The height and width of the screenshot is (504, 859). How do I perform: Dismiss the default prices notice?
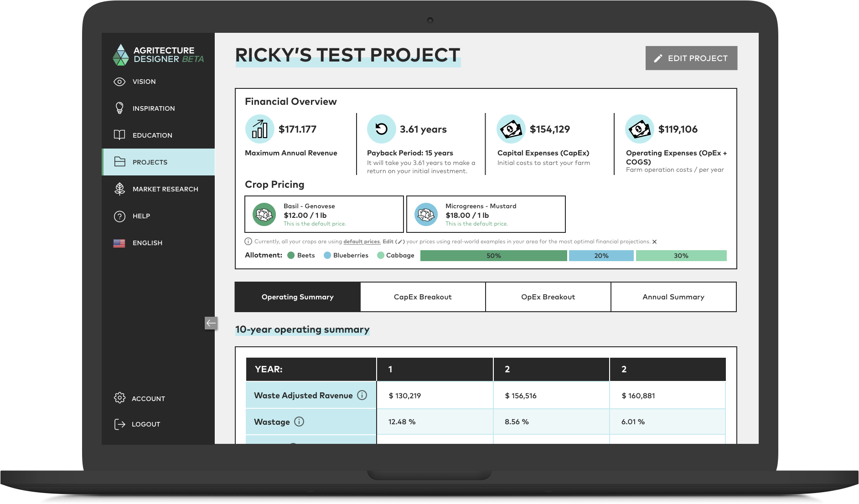coord(654,242)
